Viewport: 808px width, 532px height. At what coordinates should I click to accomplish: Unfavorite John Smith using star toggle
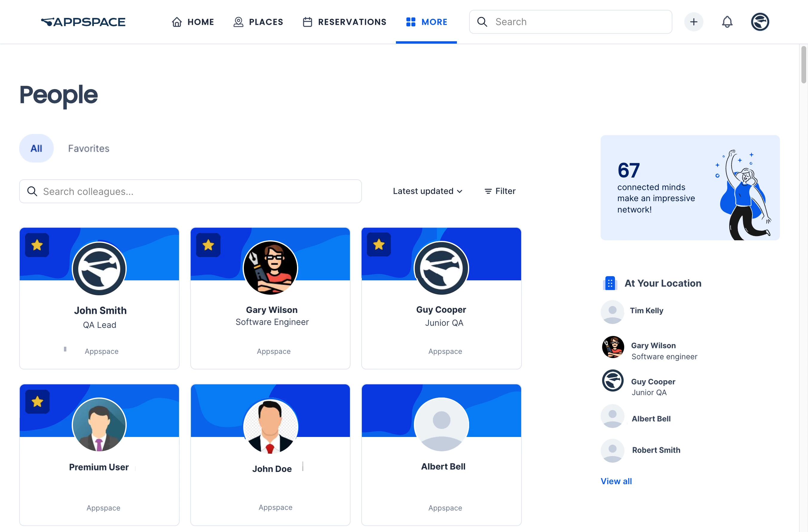point(37,245)
